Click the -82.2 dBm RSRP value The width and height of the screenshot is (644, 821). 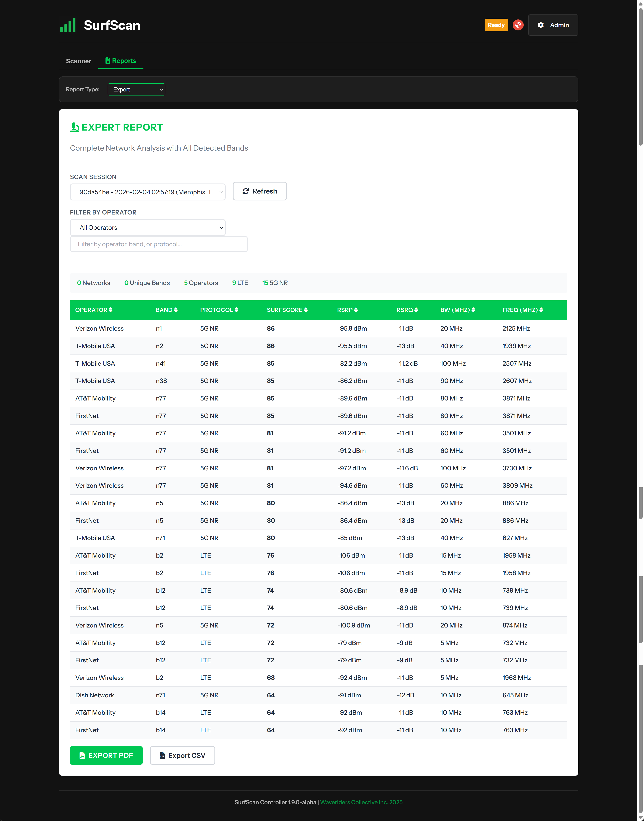pos(352,364)
